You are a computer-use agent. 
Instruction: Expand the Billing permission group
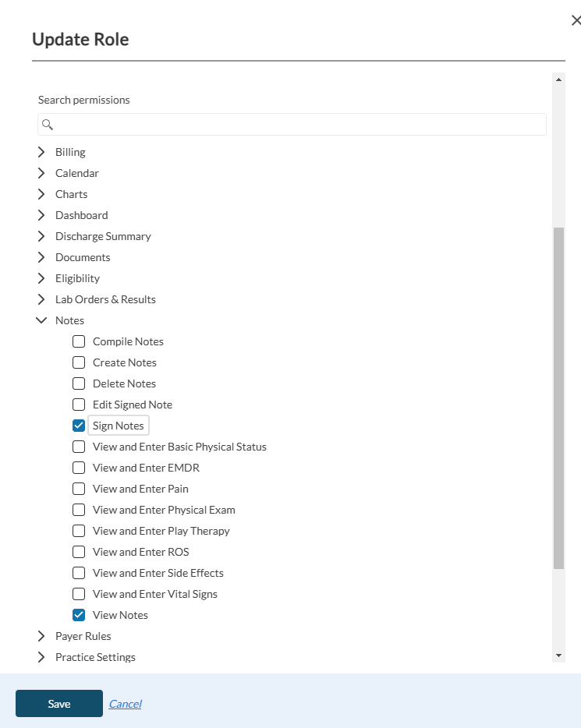click(x=42, y=152)
